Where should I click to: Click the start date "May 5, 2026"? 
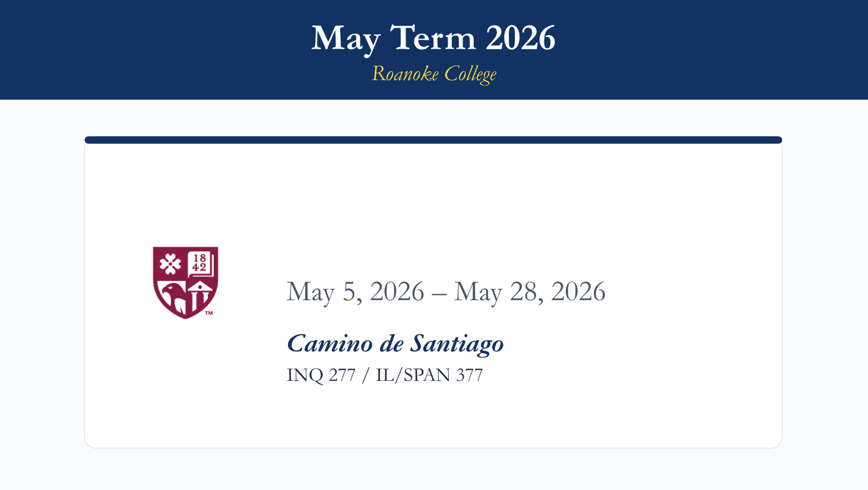point(356,292)
